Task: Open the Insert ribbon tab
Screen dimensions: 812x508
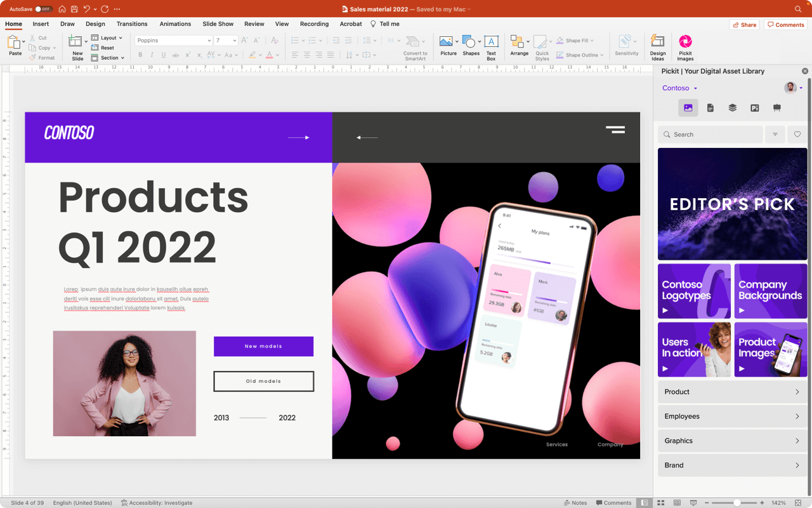Action: 41,23
